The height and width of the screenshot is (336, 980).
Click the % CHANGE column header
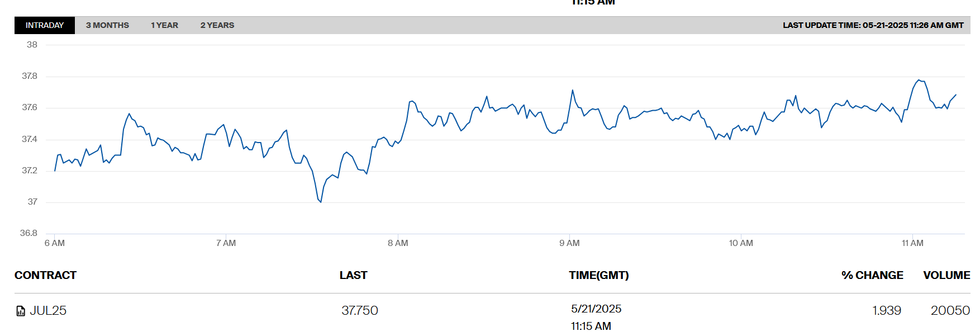[872, 275]
